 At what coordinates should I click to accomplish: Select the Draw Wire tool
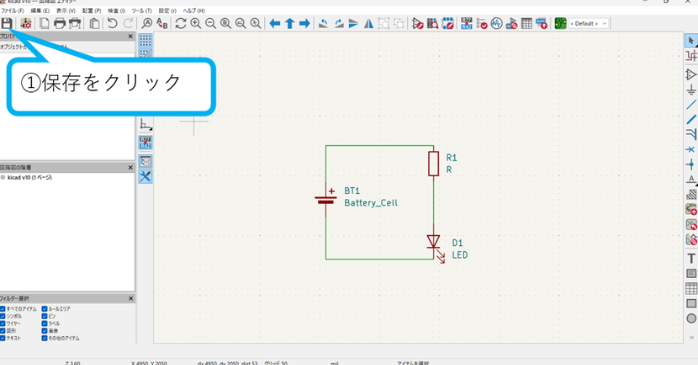coord(691,105)
